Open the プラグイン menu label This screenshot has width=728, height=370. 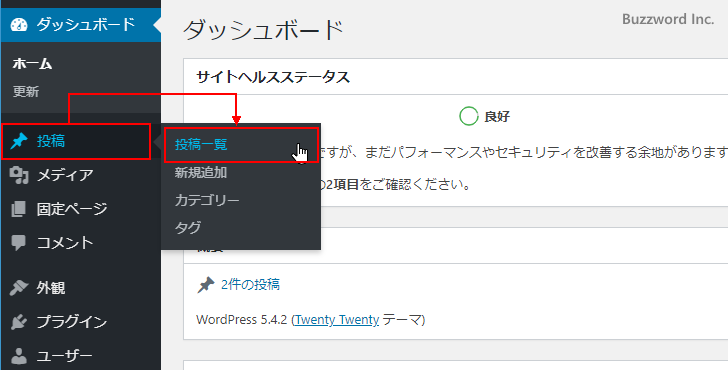[x=72, y=322]
